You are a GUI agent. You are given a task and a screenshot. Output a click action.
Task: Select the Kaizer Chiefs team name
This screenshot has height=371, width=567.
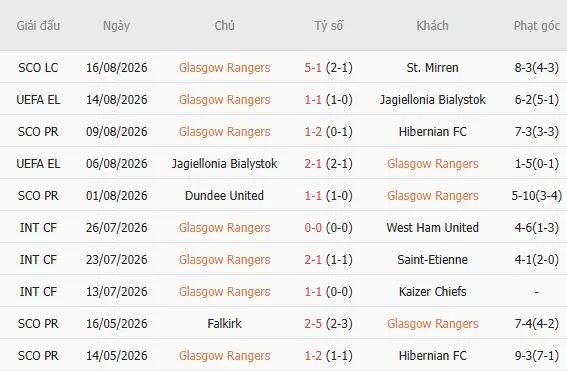(x=432, y=291)
